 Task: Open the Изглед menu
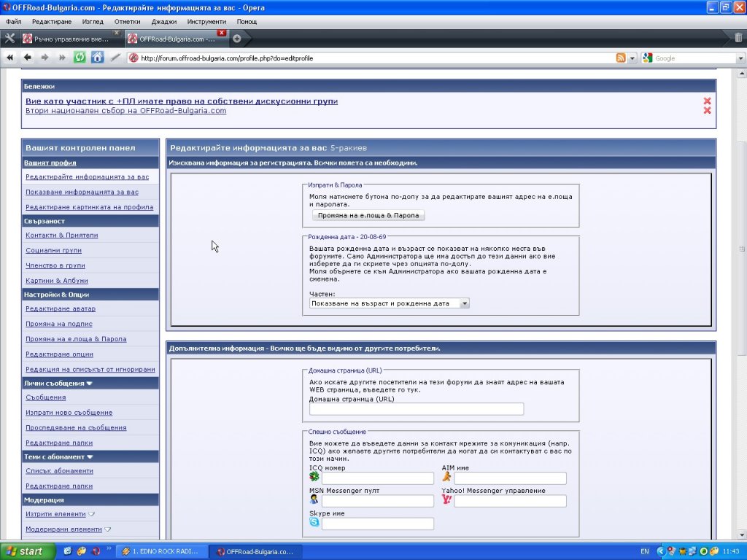click(93, 21)
